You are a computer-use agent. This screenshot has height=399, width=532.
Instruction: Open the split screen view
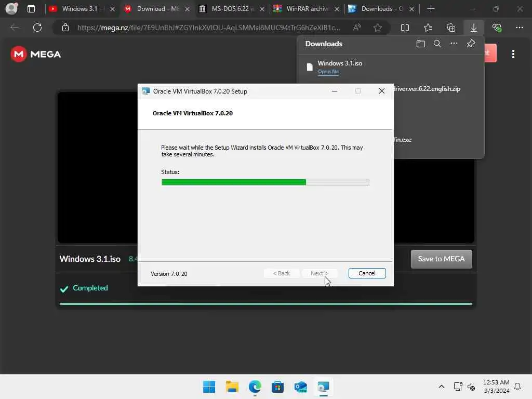tap(405, 28)
